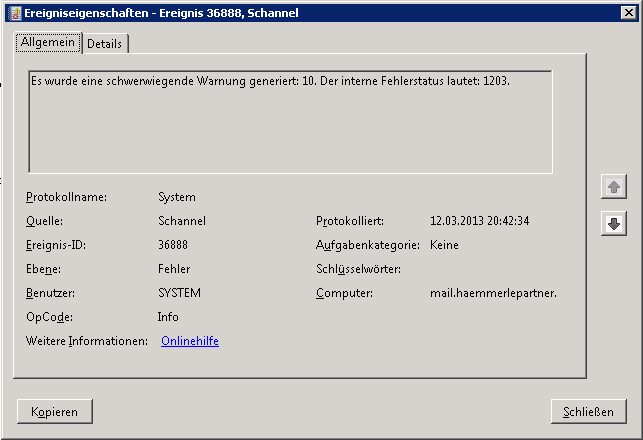Click the Quelle value Schannel
Viewport: 643px width, 440px height.
[181, 221]
